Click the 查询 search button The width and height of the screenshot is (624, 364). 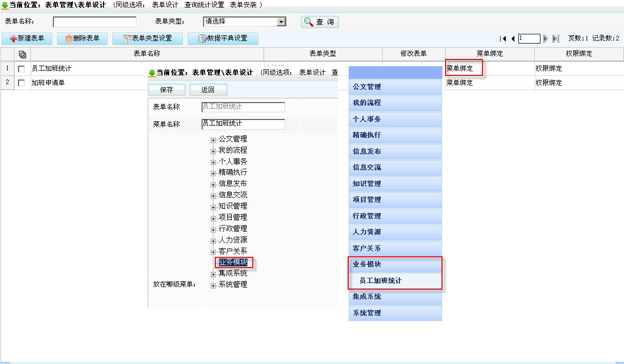[319, 22]
